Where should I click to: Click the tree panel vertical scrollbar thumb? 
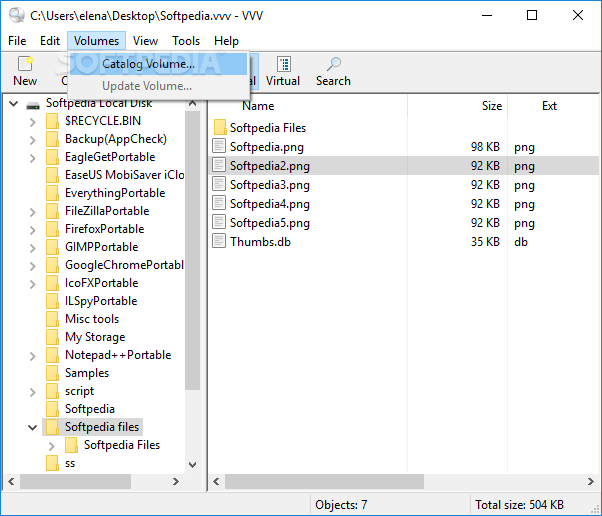coord(192,250)
